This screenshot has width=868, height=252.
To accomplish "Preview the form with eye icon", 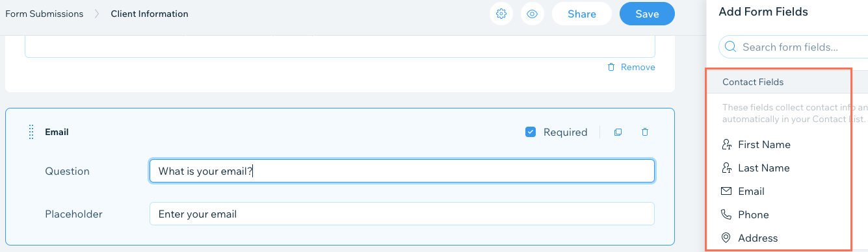I will pyautogui.click(x=533, y=14).
